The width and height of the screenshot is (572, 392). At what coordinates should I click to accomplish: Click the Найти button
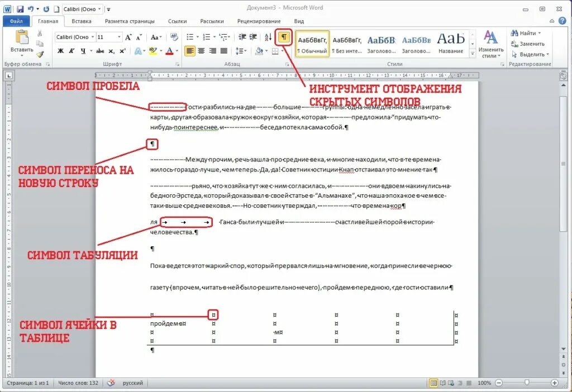coord(526,33)
